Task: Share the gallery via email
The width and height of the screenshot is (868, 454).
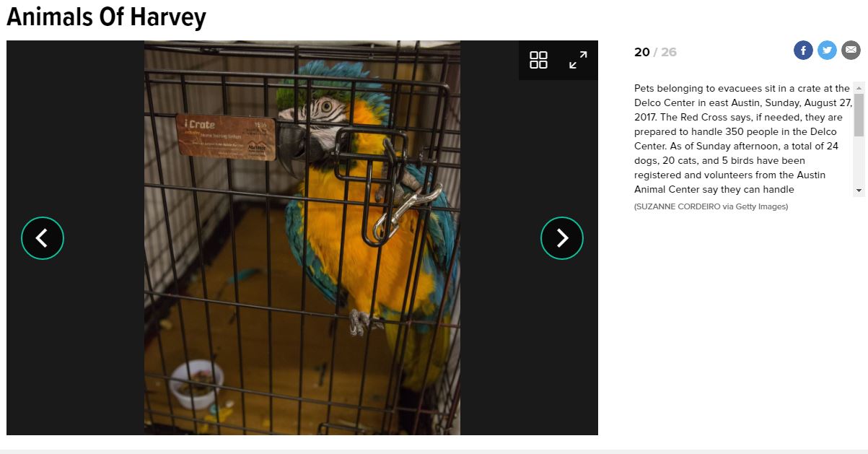Action: [851, 51]
